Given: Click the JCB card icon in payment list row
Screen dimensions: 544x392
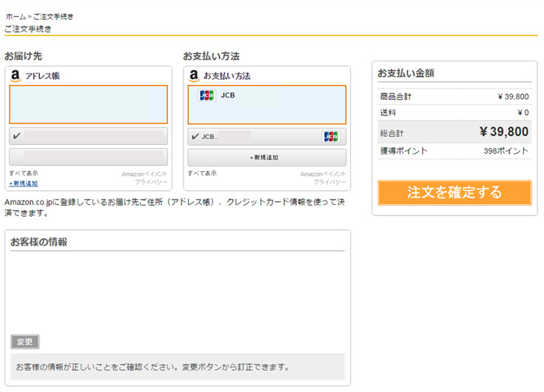Looking at the screenshot, I should tap(331, 137).
